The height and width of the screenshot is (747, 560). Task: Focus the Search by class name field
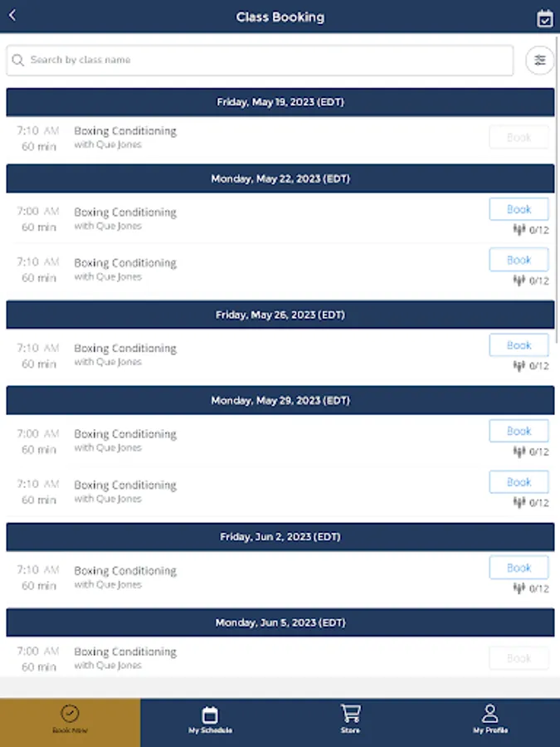260,60
